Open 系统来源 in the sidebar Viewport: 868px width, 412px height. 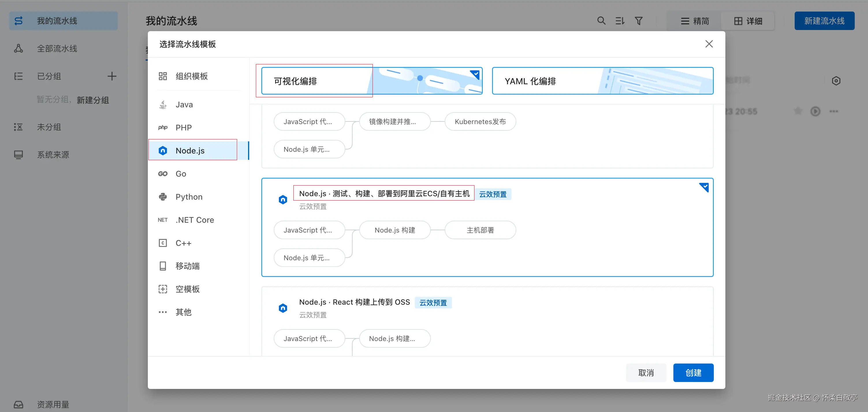(63, 155)
